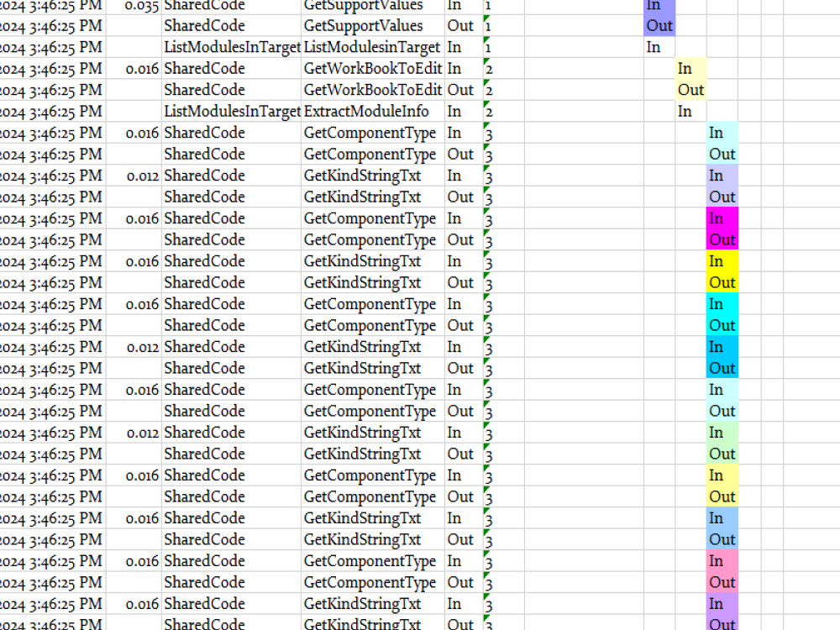The width and height of the screenshot is (840, 630).
Task: Click the deep sky blue In cell
Action: pos(722,347)
